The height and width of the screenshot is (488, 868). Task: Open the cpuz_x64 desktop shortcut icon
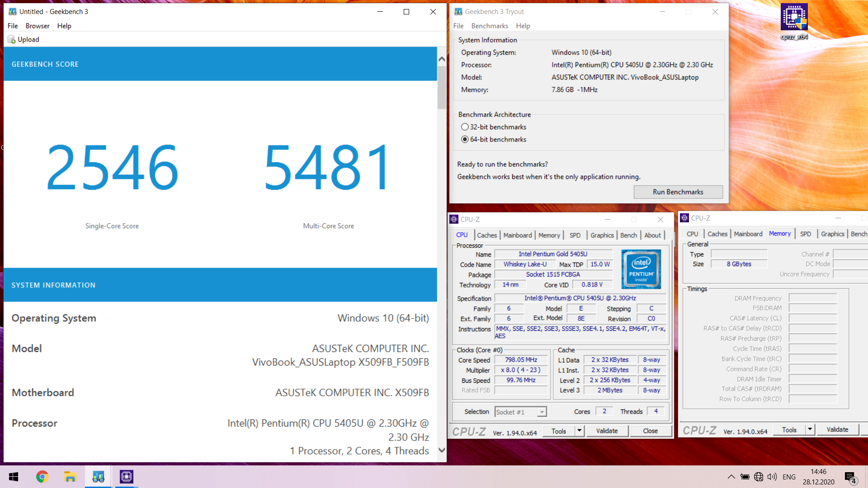pos(794,21)
